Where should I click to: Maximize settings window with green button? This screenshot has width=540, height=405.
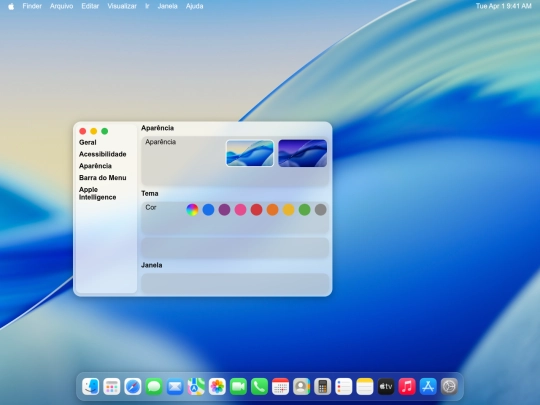[x=105, y=131]
